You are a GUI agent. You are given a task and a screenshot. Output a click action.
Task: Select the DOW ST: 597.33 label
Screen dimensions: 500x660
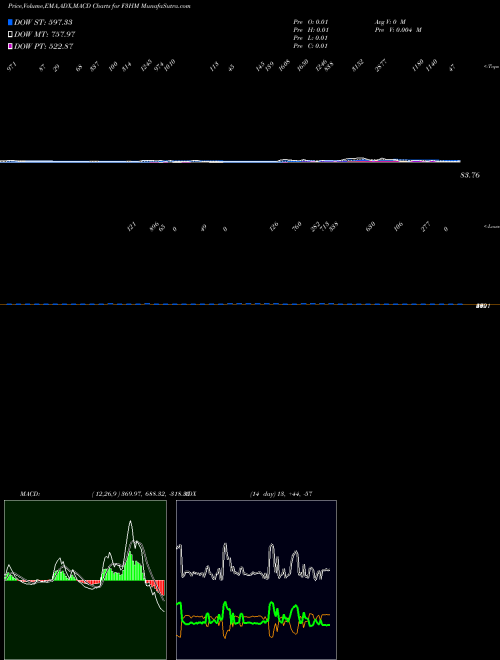[43, 22]
